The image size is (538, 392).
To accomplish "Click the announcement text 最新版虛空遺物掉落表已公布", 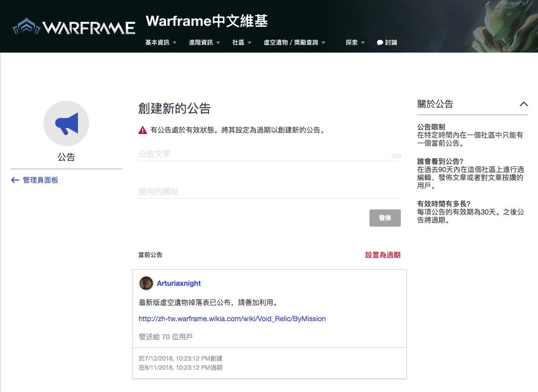I will (208, 302).
